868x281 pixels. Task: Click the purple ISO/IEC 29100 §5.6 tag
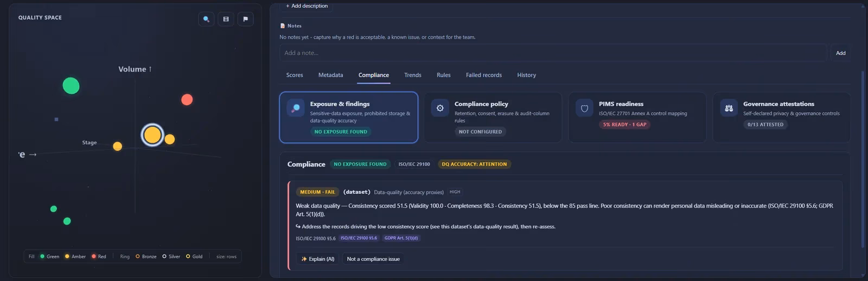(x=359, y=238)
